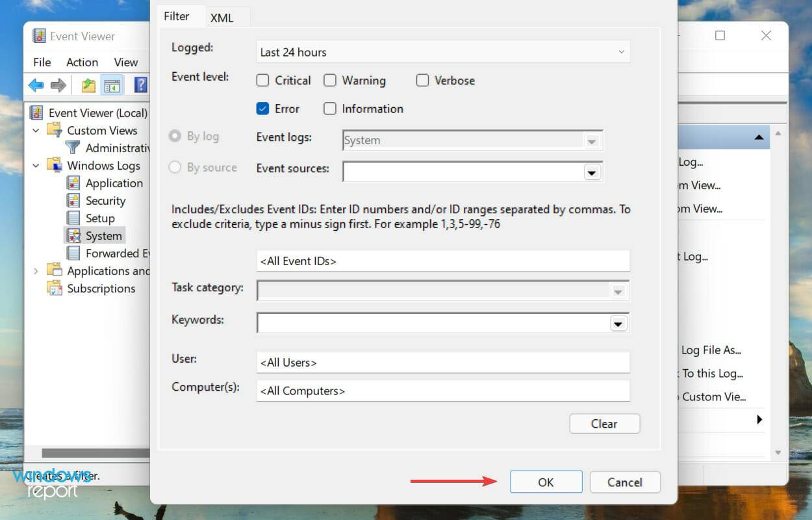Open the Action menu

(x=81, y=62)
